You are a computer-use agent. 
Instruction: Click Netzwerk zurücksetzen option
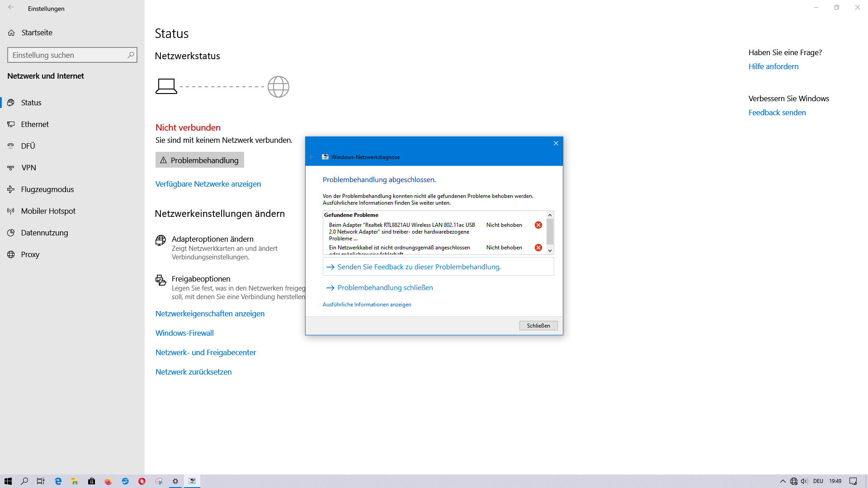193,371
